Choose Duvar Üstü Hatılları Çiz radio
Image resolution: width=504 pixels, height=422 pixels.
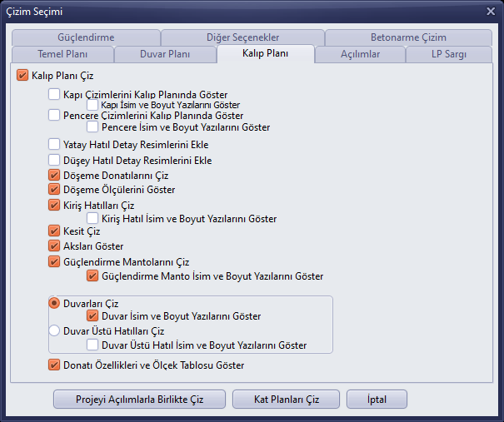tap(54, 330)
